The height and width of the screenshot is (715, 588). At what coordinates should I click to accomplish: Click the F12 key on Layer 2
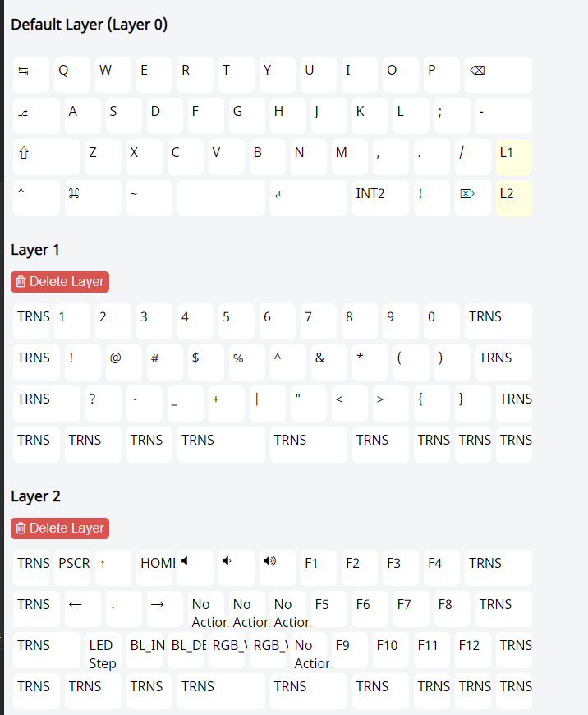(x=473, y=650)
